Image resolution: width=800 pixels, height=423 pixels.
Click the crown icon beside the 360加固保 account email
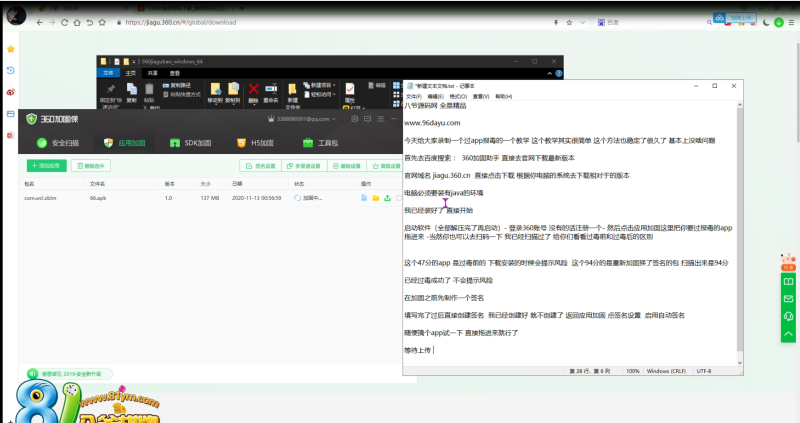click(x=271, y=119)
